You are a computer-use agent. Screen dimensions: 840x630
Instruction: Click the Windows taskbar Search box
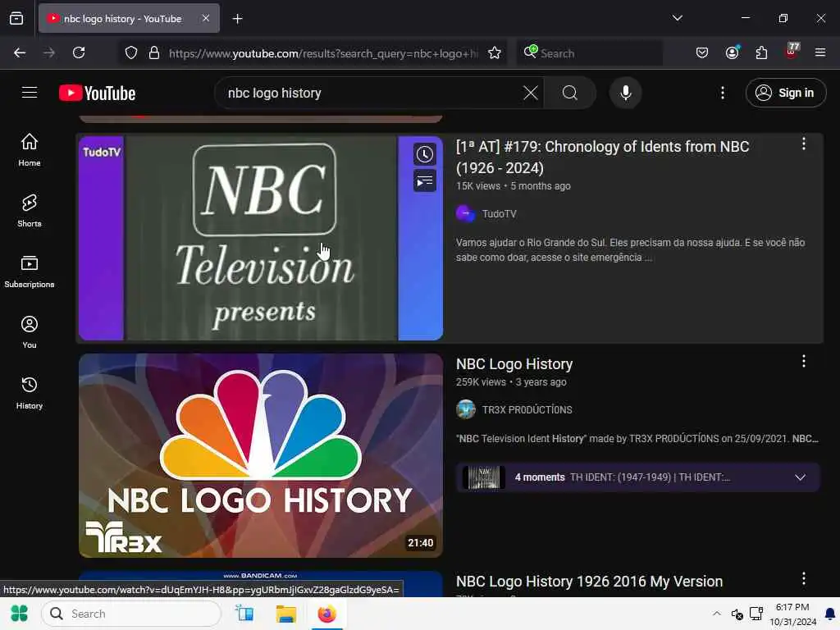131,614
